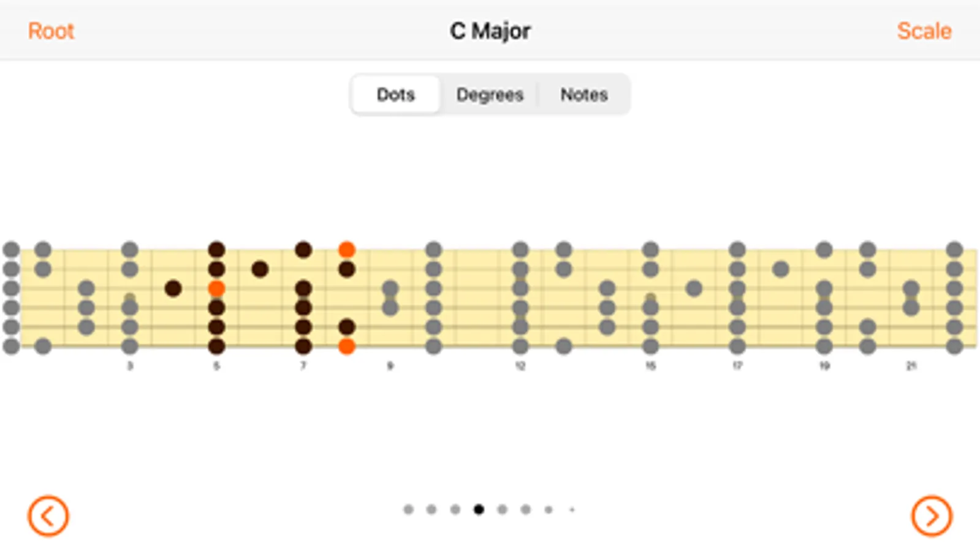Switch to Notes display mode
The image size is (980, 552).
coord(583,94)
